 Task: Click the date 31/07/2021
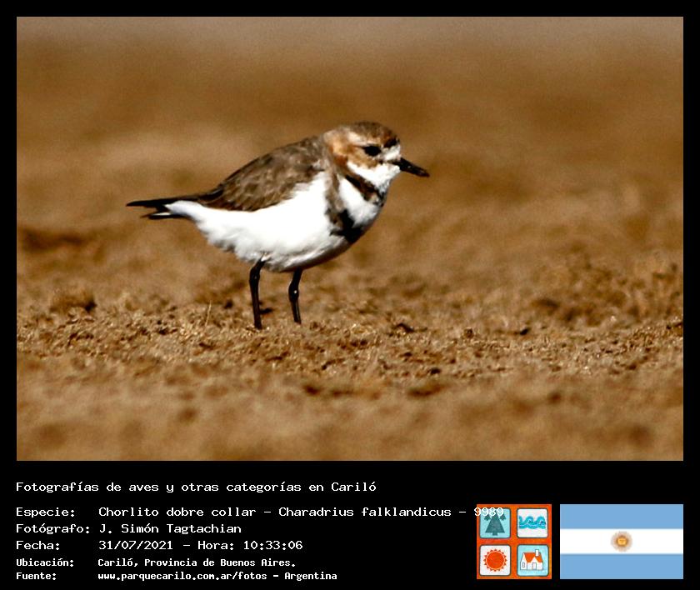click(135, 545)
